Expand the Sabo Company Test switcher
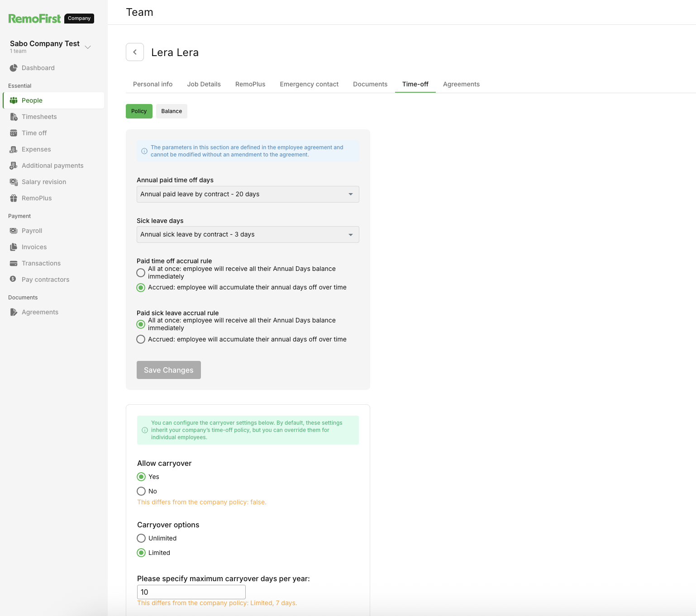Screen dimensions: 696x616 pyautogui.click(x=88, y=47)
